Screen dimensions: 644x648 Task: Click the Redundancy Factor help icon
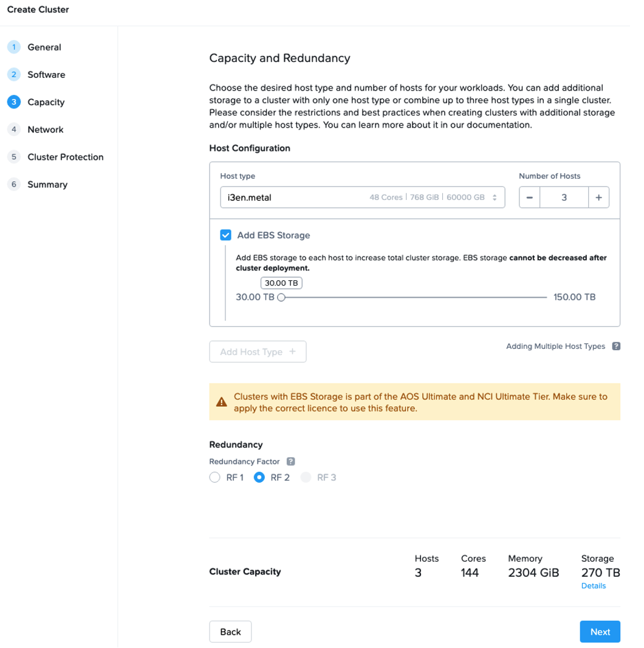(x=291, y=461)
